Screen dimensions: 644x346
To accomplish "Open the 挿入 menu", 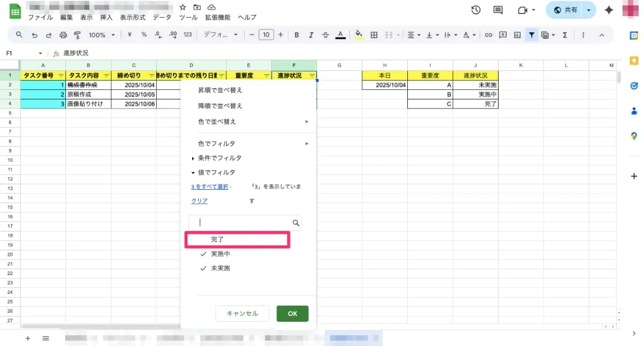I will (x=106, y=17).
